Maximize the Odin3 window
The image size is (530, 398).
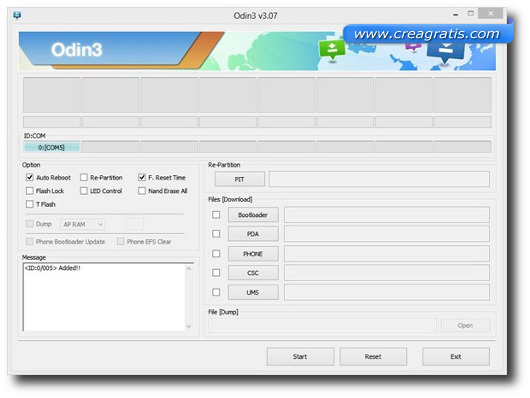[471, 14]
